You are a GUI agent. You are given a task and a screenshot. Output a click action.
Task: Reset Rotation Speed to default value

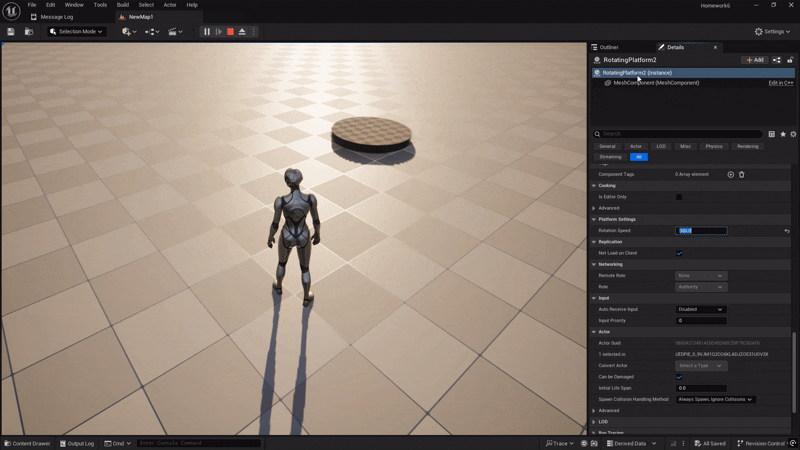pos(787,231)
